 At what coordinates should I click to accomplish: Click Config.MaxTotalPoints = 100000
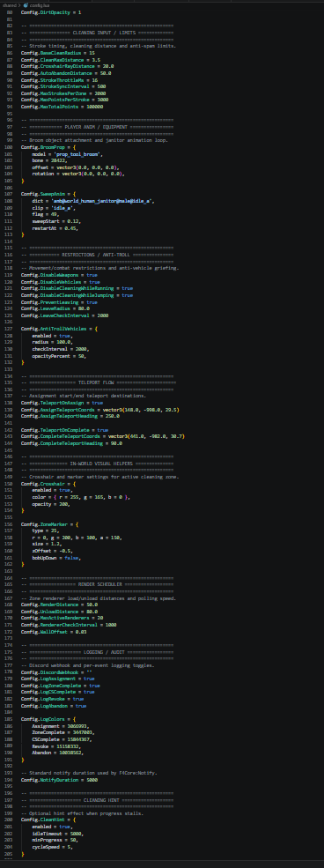pyautogui.click(x=62, y=107)
